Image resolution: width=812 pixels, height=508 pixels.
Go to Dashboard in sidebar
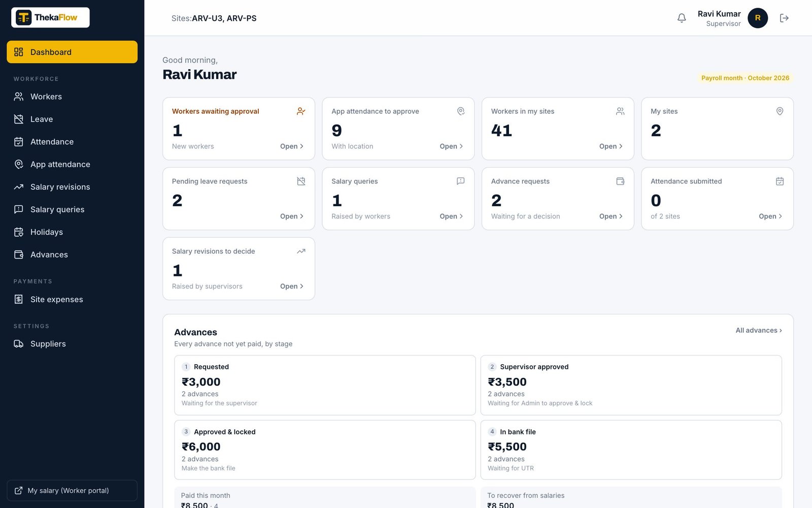(x=72, y=52)
